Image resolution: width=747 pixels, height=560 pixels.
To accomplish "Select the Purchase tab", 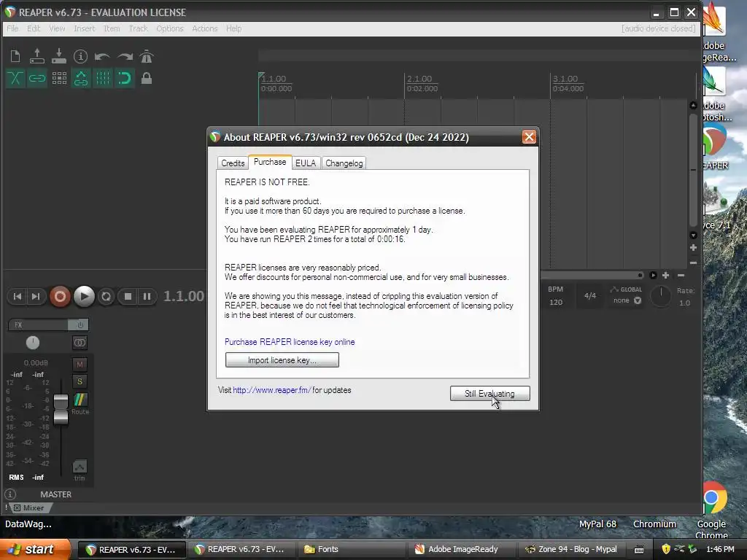I will 270,162.
